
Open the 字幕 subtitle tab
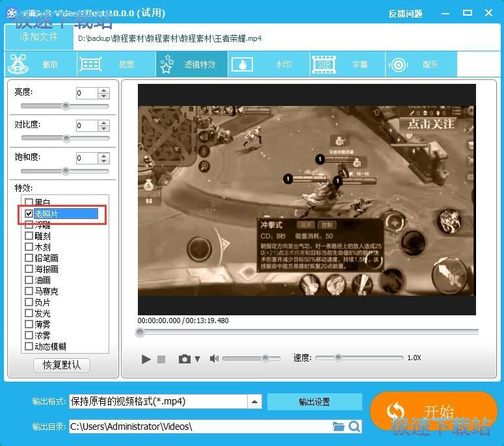[x=348, y=64]
